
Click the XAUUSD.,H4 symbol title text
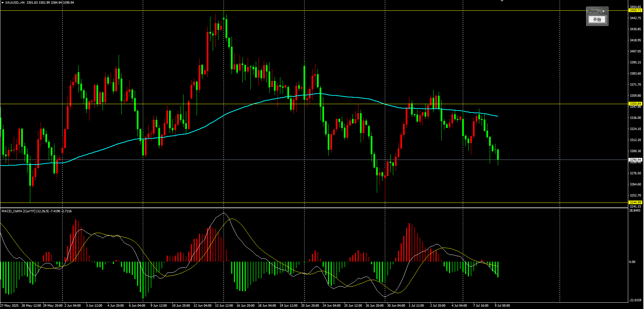(x=15, y=2)
